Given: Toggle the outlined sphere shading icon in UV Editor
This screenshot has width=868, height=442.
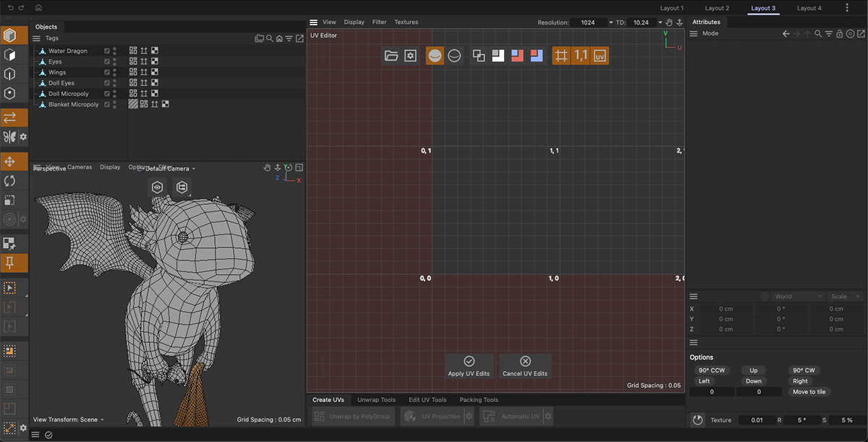Looking at the screenshot, I should pos(454,56).
